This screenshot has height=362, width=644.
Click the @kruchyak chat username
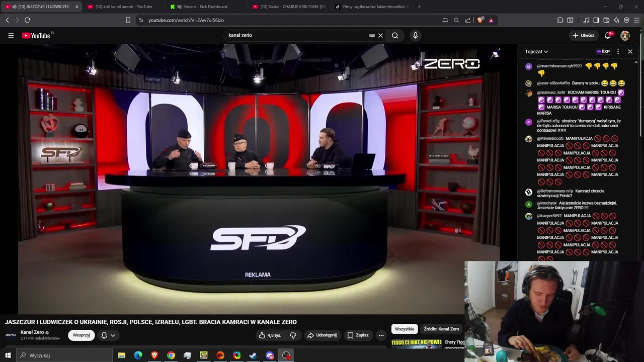tap(546, 203)
